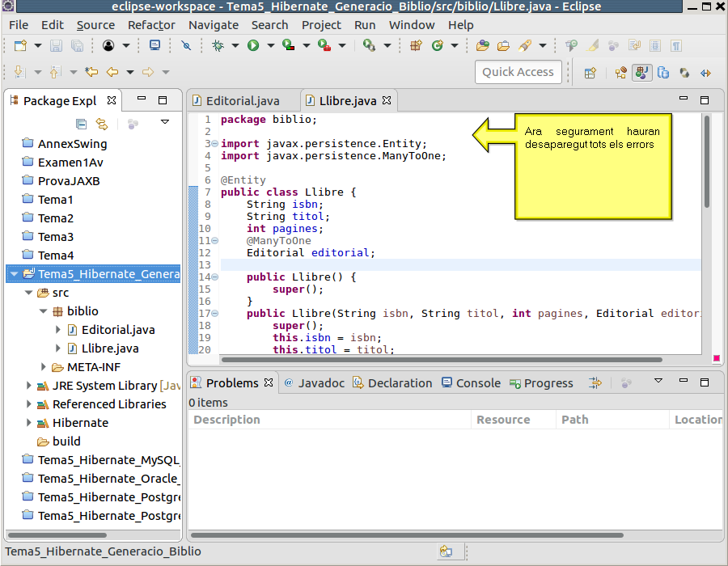Switch to the Javadoc tab
Viewport: 728px width, 566px height.
click(x=315, y=383)
